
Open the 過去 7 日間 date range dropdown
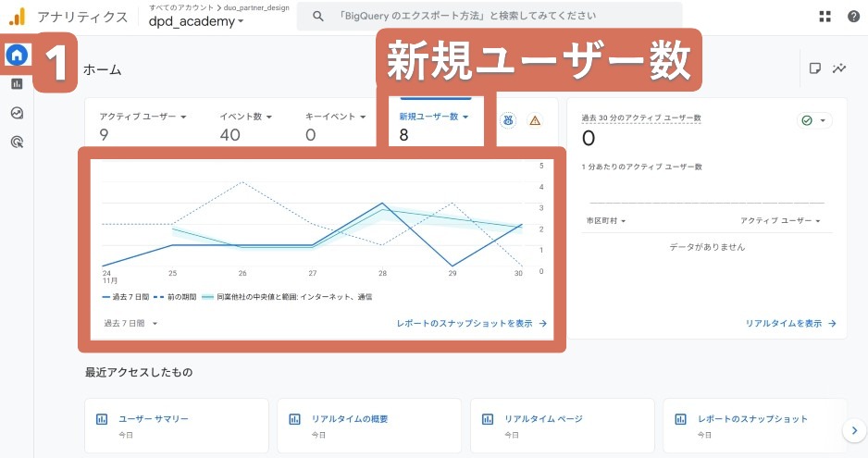point(130,324)
